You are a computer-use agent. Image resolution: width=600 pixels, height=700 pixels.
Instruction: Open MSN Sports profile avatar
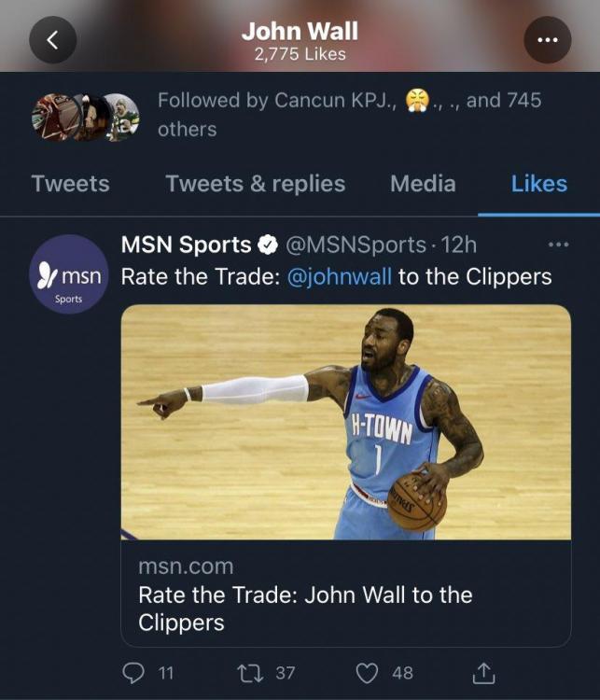point(69,277)
